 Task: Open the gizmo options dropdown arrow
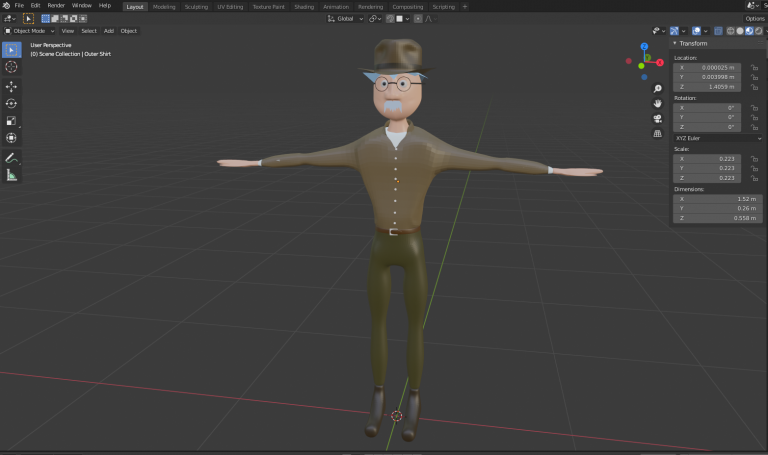(x=683, y=31)
